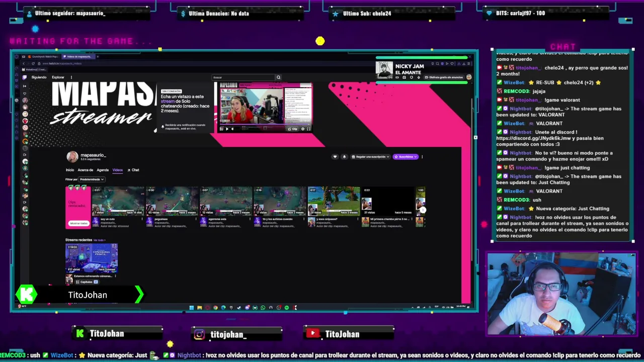Screen dimensions: 644x362
Task: Click the Prime loot crown icon in header
Action: click(x=397, y=77)
